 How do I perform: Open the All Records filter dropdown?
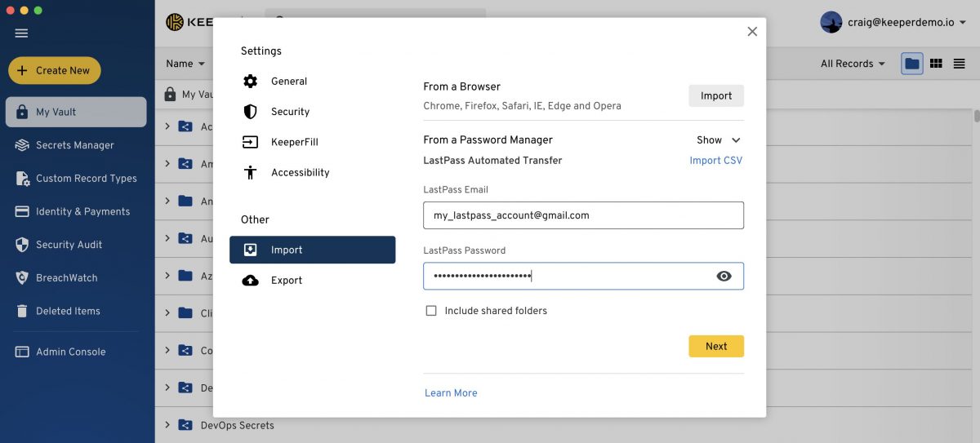[853, 64]
